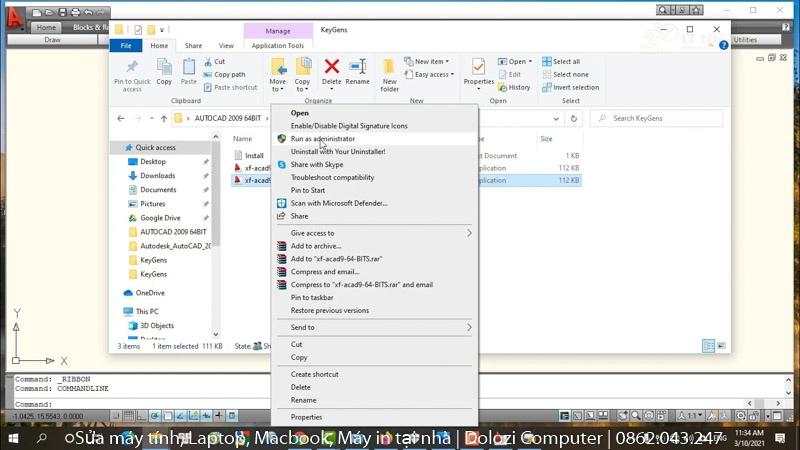Open Google Drive in navigation pane

coord(160,218)
